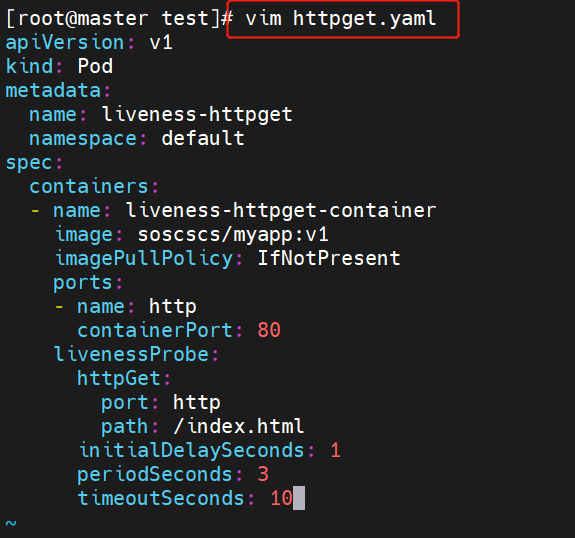Click the liveness-httpget name value
Viewport: 575px width, 538px height.
(x=197, y=114)
